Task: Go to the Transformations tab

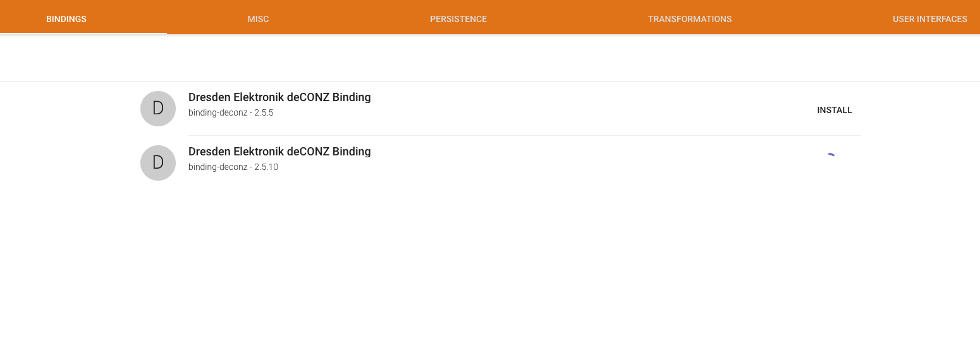Action: pos(690,19)
